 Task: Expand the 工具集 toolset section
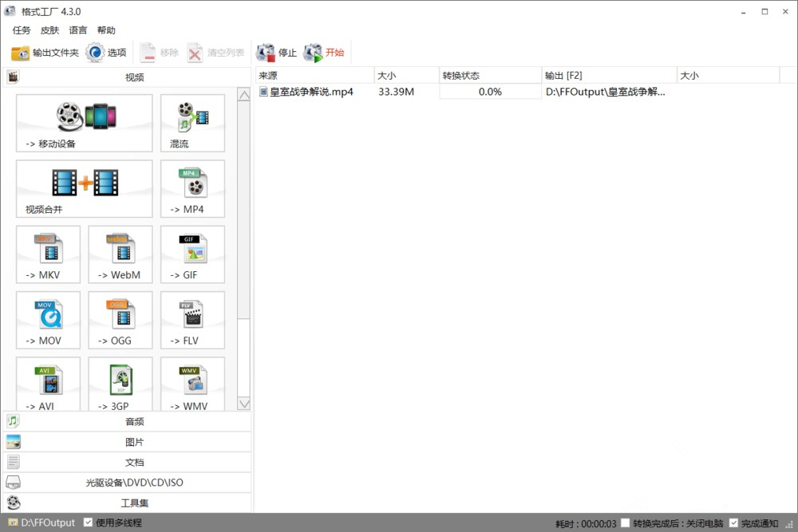[x=128, y=503]
